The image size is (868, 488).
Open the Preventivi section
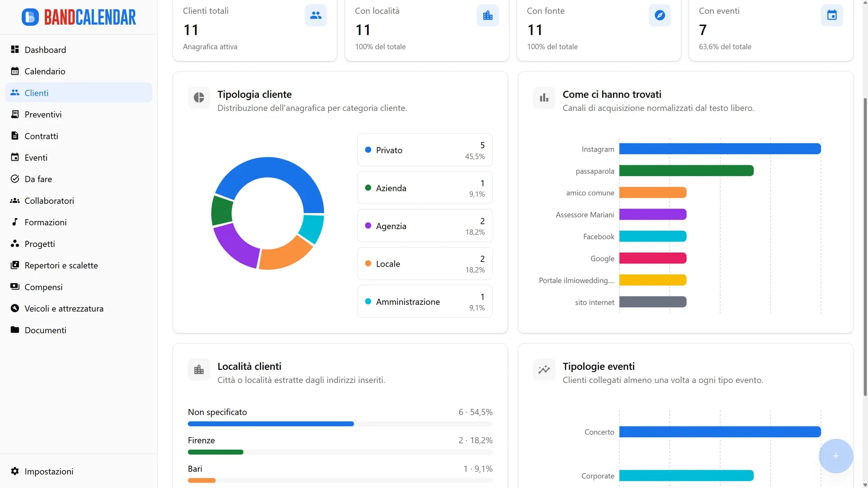point(79,114)
